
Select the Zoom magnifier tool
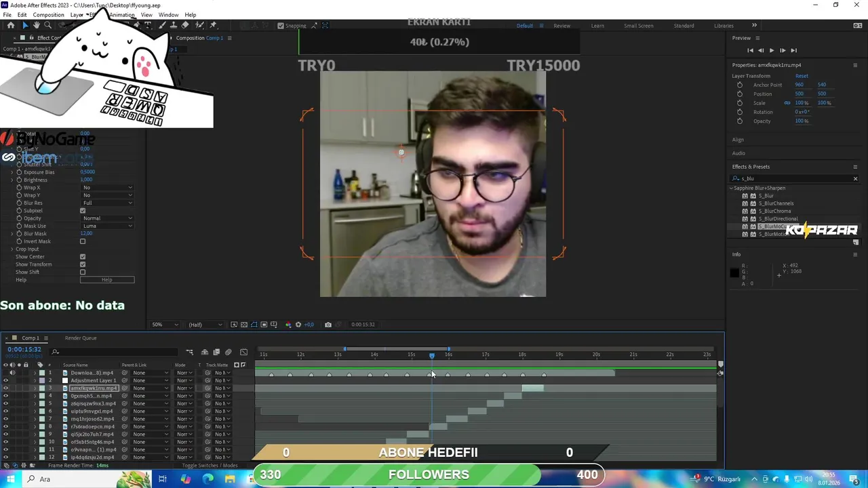tap(47, 25)
